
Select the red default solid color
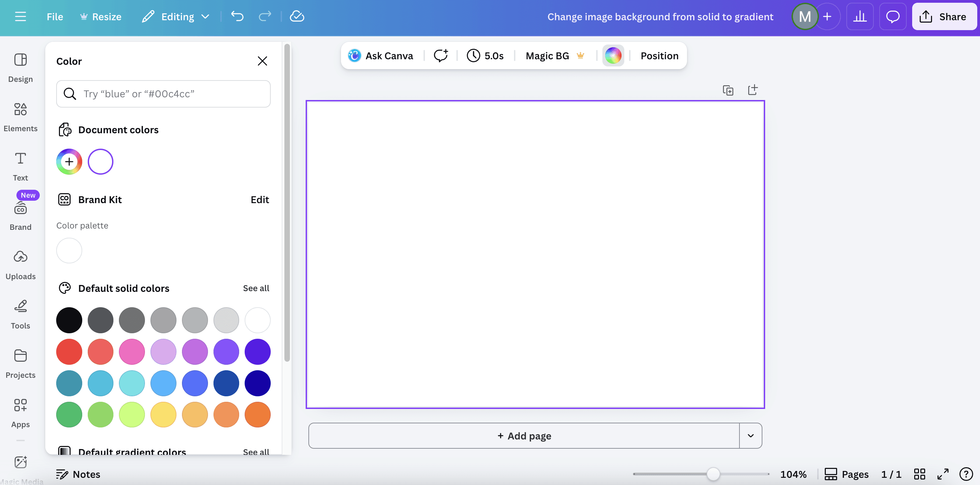point(69,352)
